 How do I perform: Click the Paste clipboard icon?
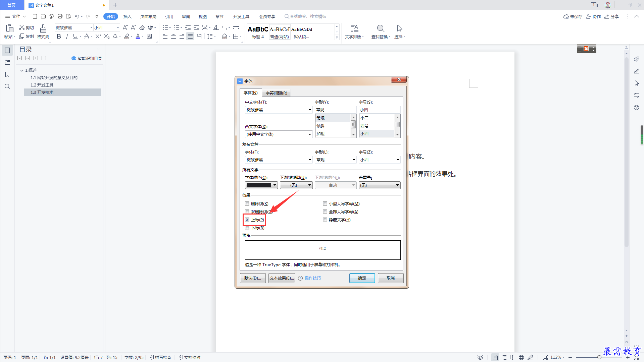tap(9, 28)
